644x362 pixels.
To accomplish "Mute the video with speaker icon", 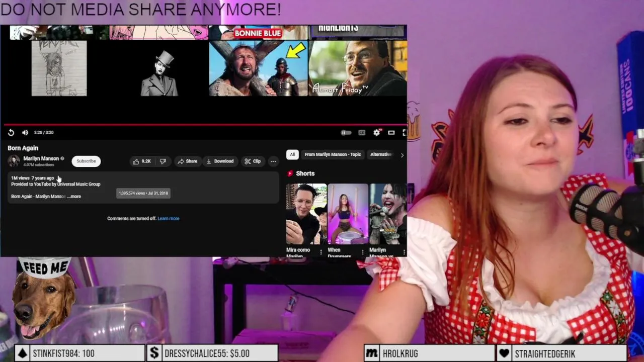I will click(25, 132).
